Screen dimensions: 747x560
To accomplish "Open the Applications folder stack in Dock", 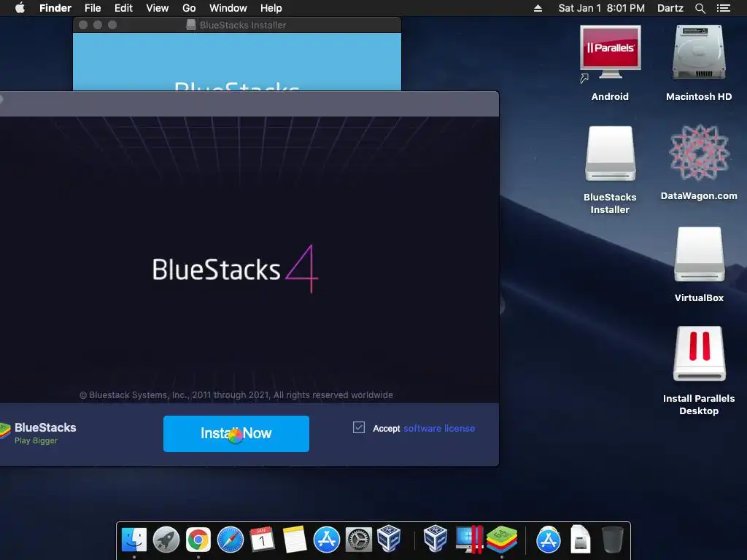I will coord(549,540).
